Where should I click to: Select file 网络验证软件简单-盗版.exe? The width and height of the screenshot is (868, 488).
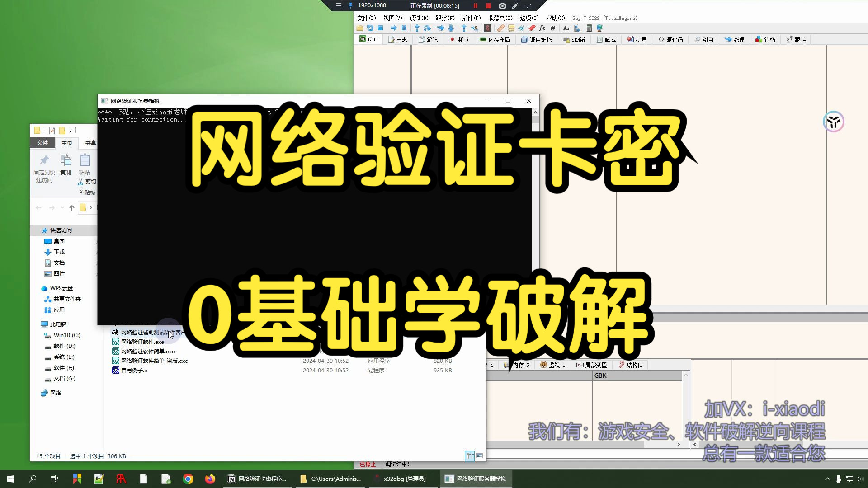pyautogui.click(x=154, y=361)
